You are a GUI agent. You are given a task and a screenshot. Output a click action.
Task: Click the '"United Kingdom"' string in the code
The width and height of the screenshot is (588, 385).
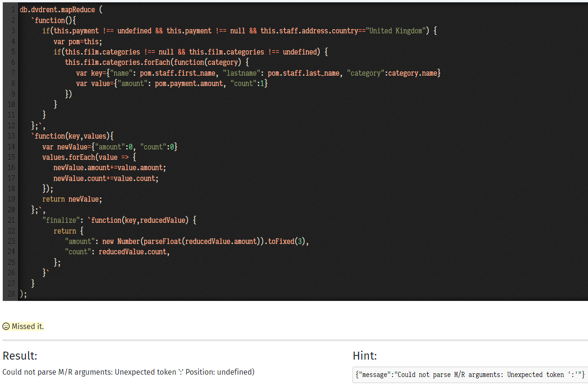(396, 31)
